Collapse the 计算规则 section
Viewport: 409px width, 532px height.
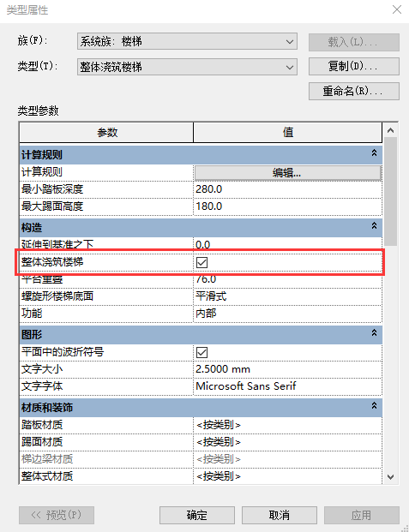[374, 153]
